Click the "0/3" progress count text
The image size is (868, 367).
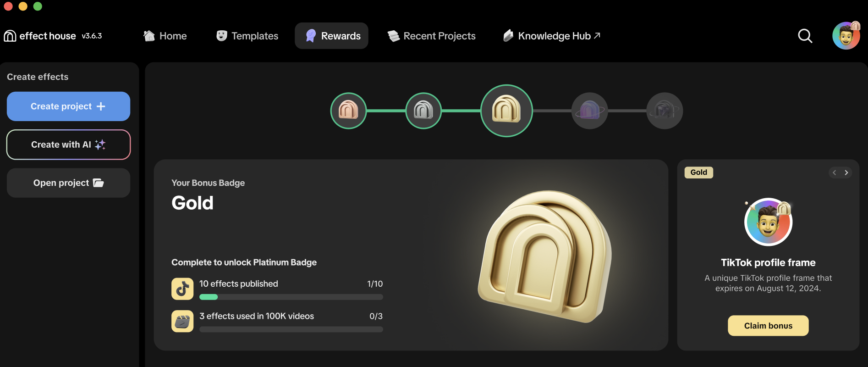pyautogui.click(x=376, y=316)
